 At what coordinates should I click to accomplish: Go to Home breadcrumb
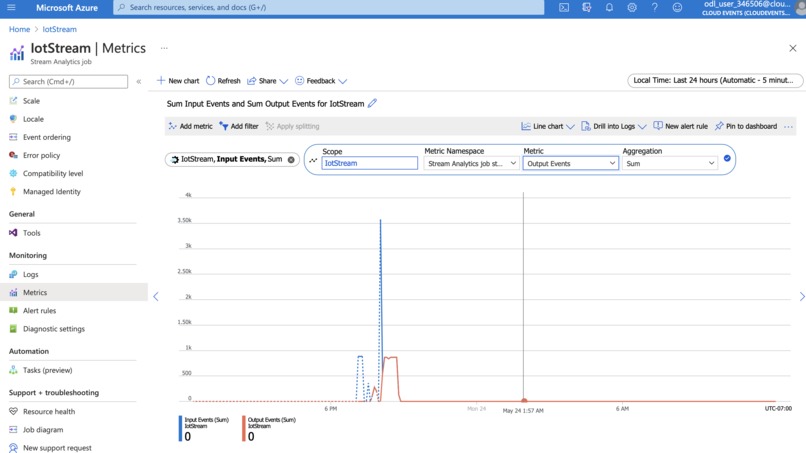pos(19,29)
